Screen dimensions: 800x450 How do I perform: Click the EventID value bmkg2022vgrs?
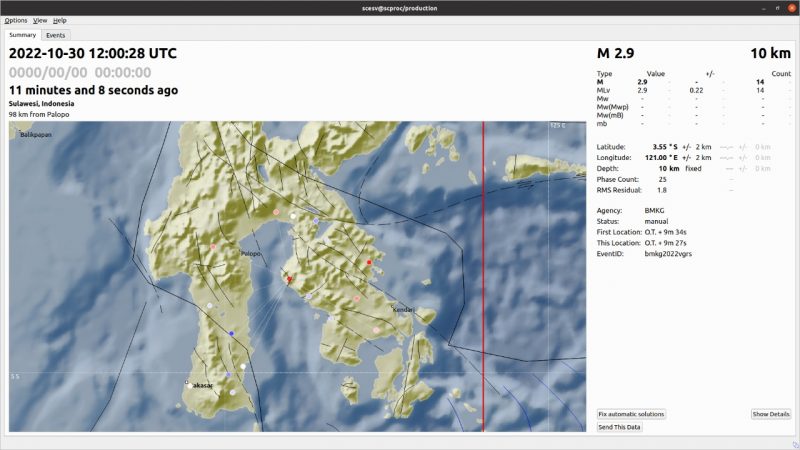click(x=666, y=254)
